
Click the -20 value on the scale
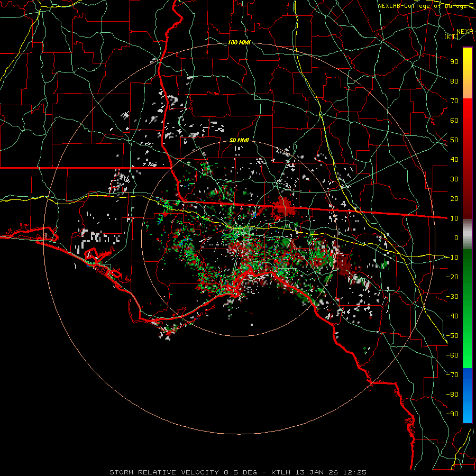pos(452,277)
